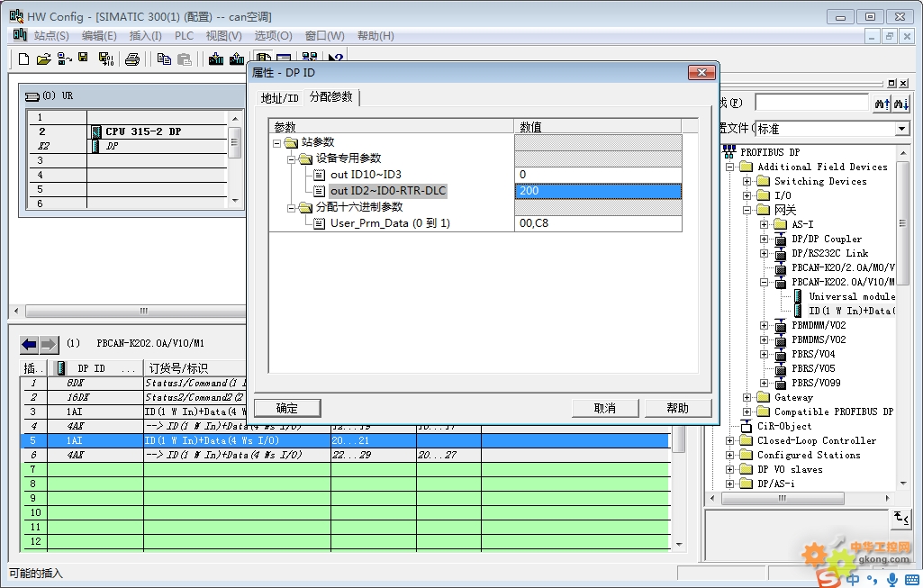Click the Save and Compile icon
The image size is (923, 588).
(x=106, y=59)
